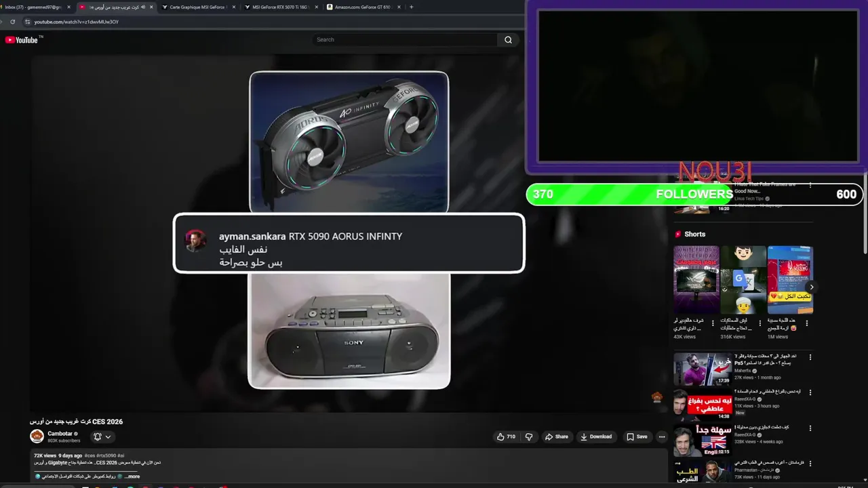Expand the description with ...more
Viewport: 868px width, 488px height.
click(x=132, y=476)
